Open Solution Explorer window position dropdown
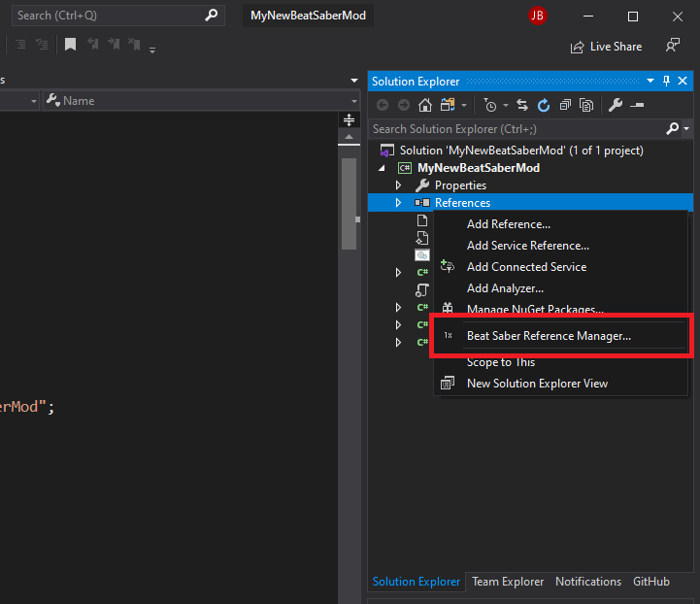 (x=650, y=81)
